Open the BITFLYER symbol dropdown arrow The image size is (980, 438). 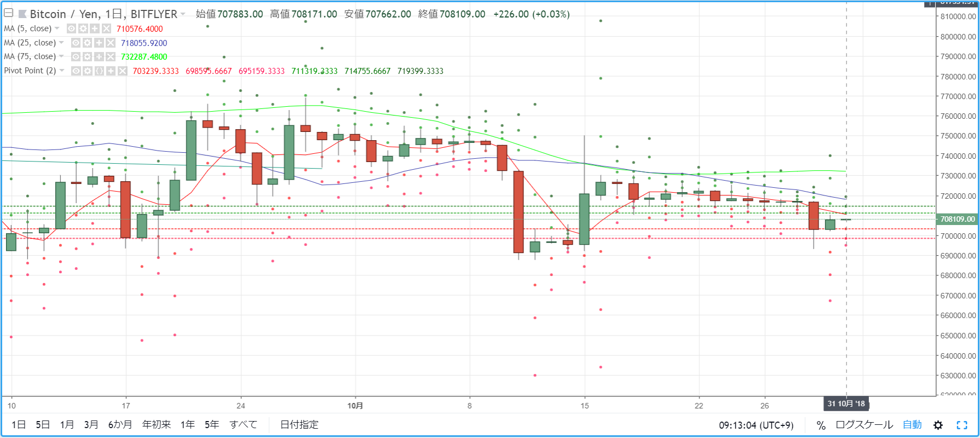183,14
